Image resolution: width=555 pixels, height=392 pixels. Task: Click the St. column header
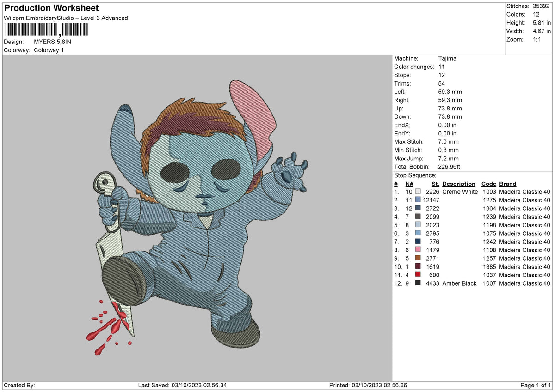tap(435, 184)
